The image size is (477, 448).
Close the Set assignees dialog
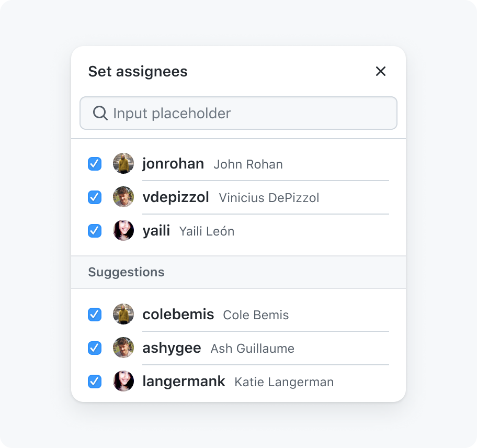point(381,72)
